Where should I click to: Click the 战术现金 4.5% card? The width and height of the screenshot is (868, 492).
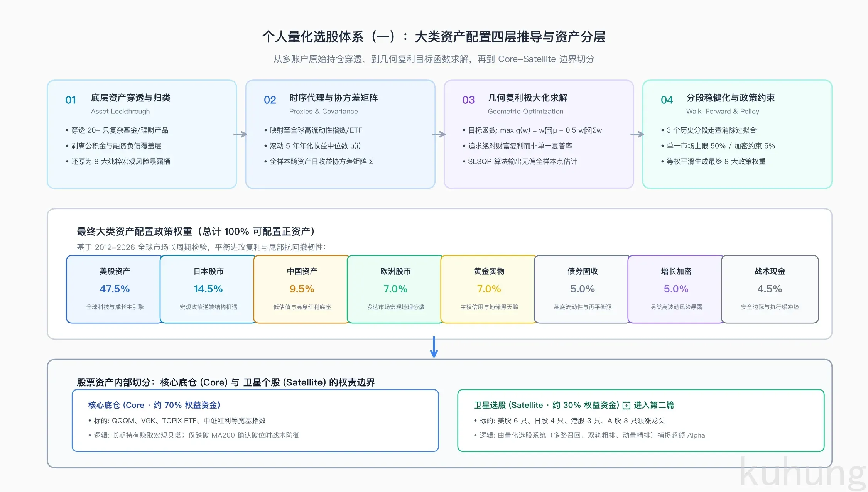point(770,289)
